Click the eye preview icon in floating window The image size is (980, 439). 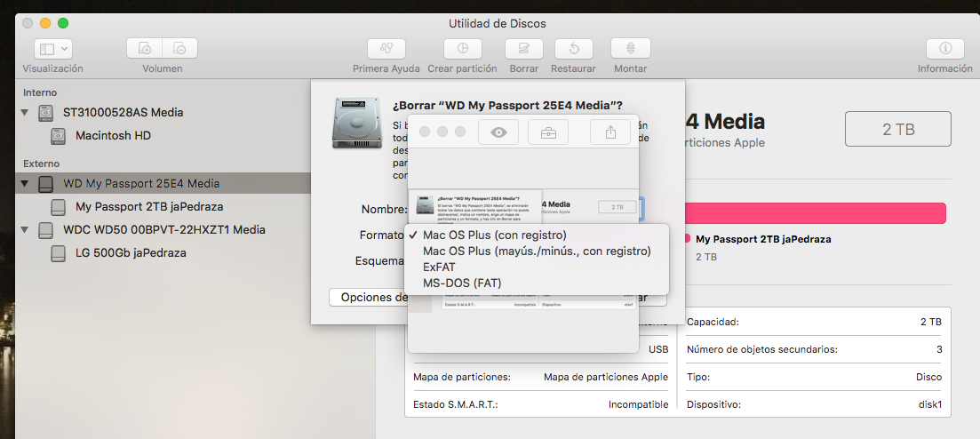[498, 132]
